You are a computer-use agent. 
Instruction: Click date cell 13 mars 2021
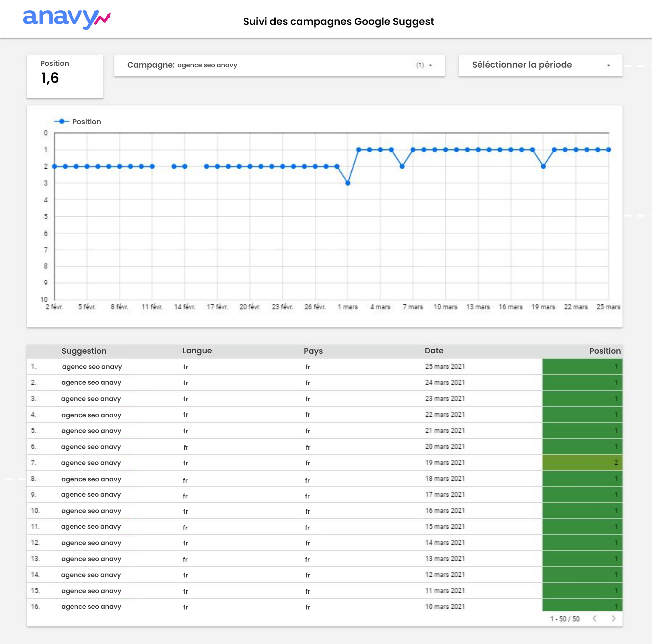point(445,559)
